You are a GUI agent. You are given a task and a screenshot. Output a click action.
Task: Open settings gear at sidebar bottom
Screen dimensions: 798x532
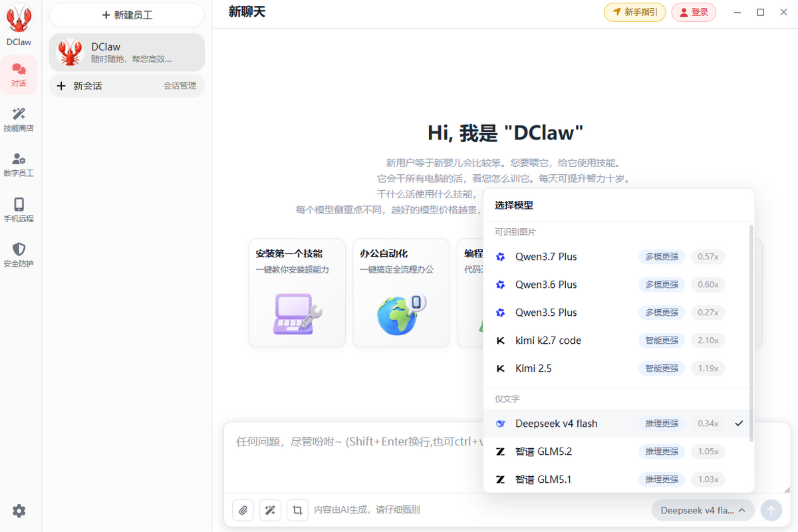(19, 511)
